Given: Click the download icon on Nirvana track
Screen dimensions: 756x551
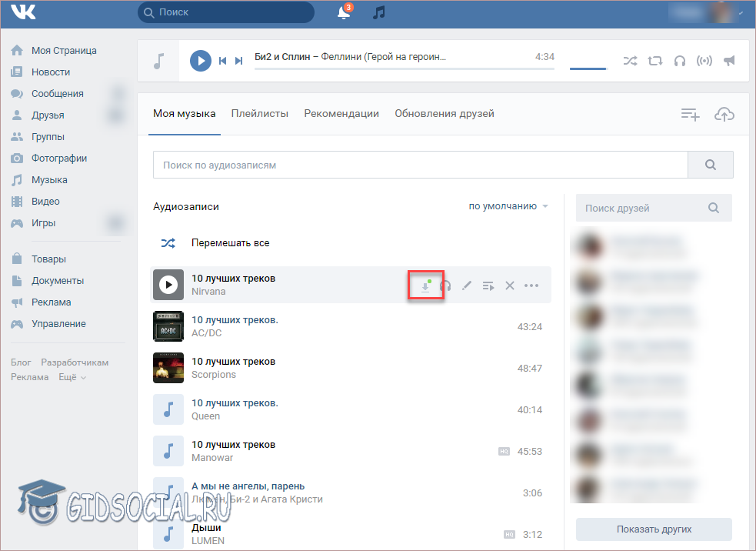Looking at the screenshot, I should click(425, 286).
